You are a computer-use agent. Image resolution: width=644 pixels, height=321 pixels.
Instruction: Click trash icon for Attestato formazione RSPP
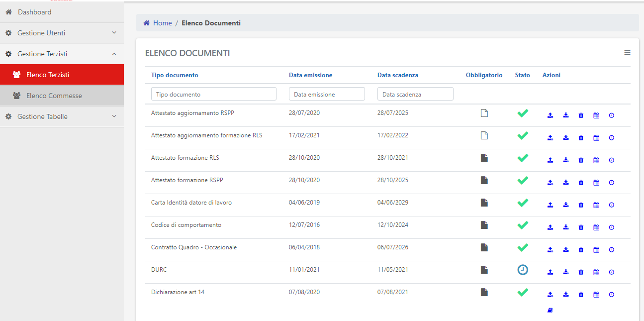click(x=581, y=183)
